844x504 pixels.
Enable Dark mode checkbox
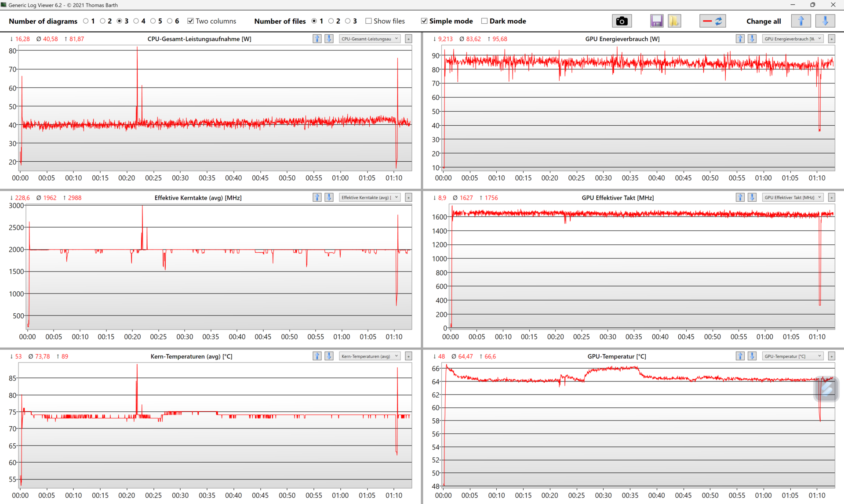484,21
